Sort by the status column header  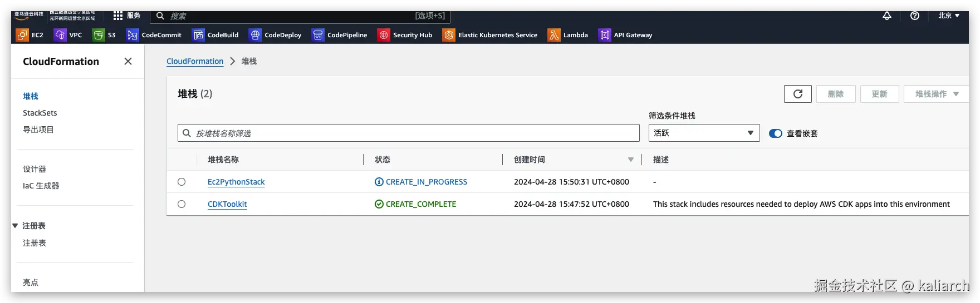tap(383, 160)
